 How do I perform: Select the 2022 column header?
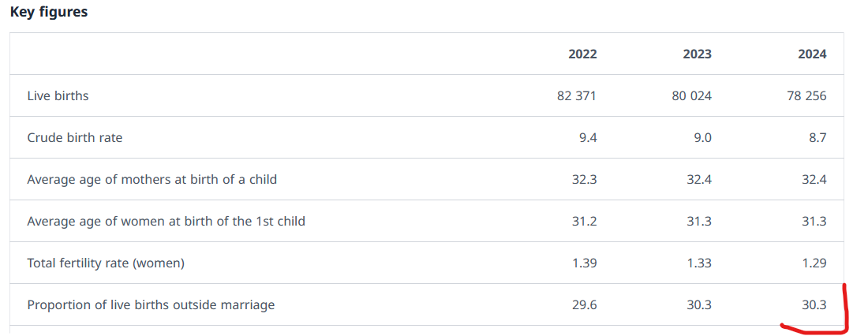pyautogui.click(x=582, y=54)
